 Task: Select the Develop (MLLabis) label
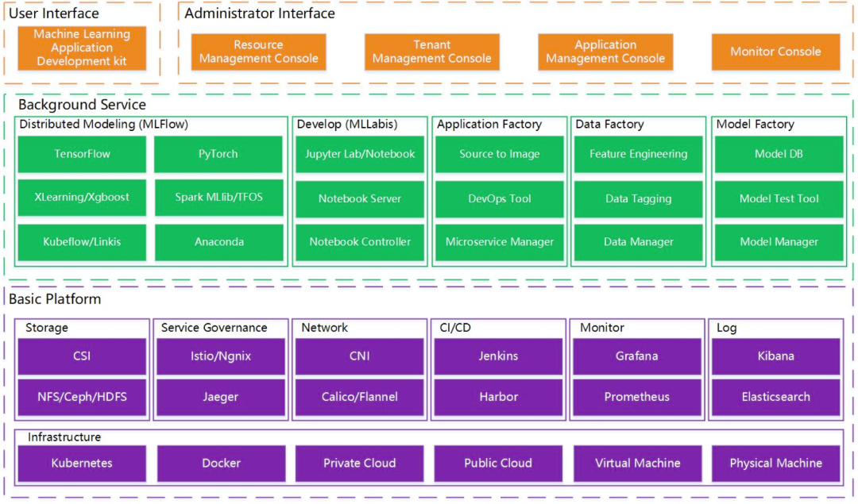[x=347, y=124]
